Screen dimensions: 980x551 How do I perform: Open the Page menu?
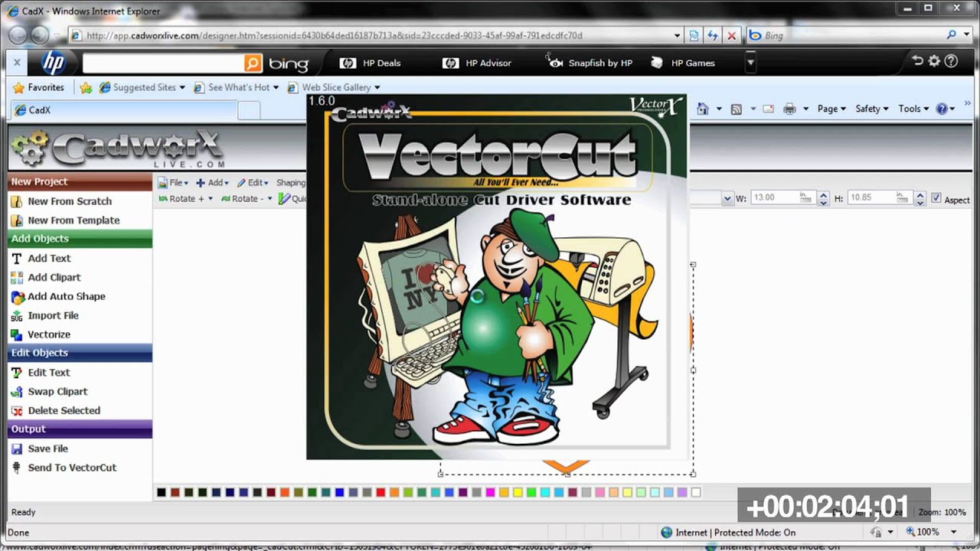pos(831,109)
